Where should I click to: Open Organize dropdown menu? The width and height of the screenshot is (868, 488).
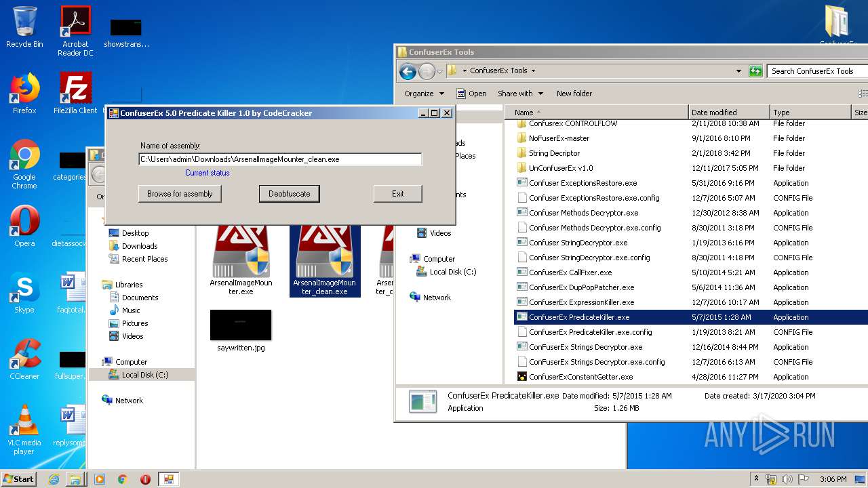coord(425,94)
